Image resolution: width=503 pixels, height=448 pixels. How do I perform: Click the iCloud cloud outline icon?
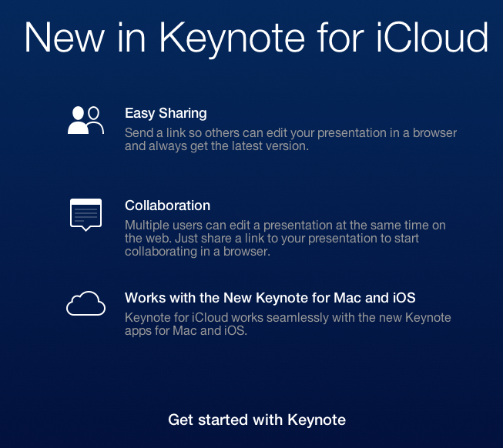[86, 303]
